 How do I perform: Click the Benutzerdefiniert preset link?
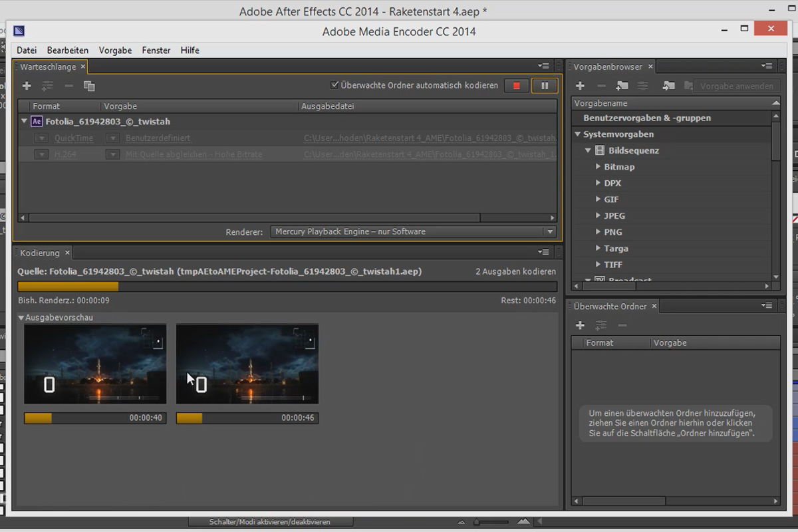pos(158,138)
